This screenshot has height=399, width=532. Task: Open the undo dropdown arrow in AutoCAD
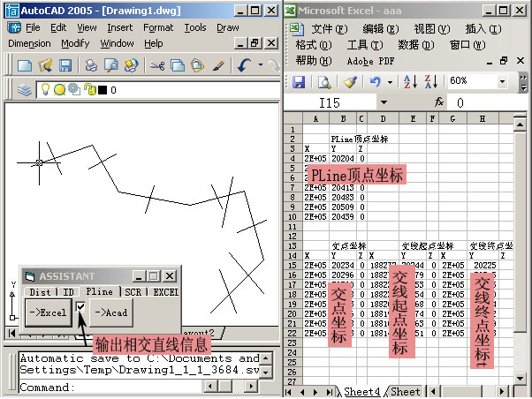[260, 65]
